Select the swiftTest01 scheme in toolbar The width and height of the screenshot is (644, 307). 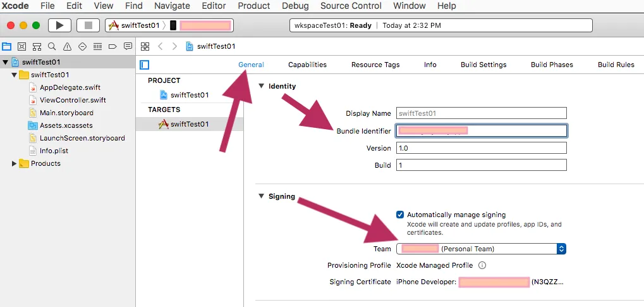134,25
